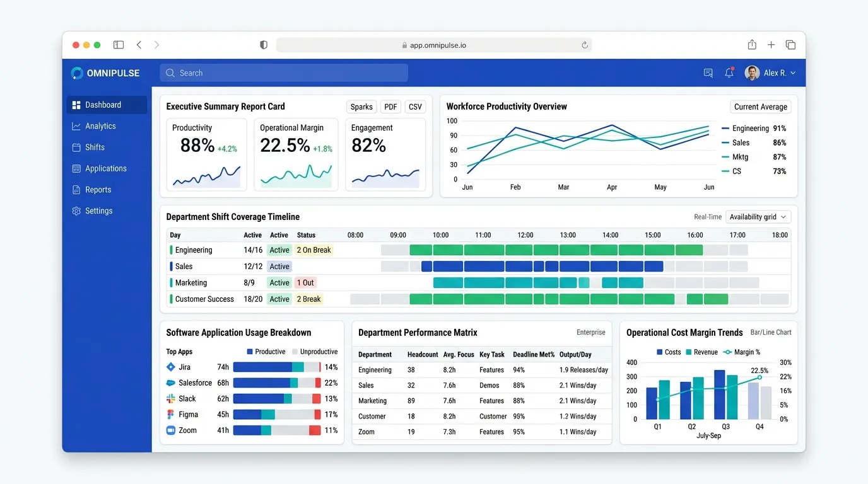Reload the page with refresh icon

[585, 45]
